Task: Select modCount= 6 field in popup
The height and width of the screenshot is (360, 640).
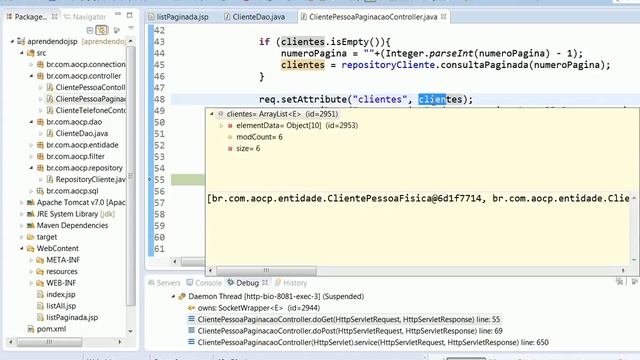Action: point(259,137)
